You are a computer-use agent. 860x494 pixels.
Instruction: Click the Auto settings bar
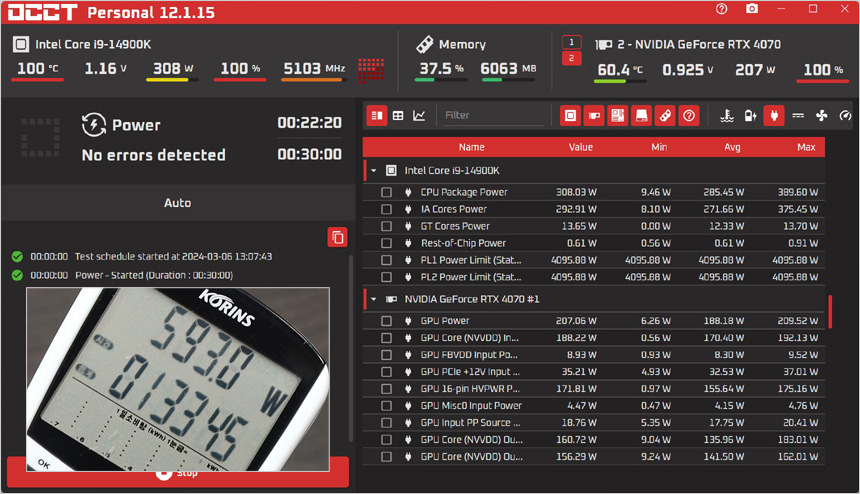178,203
